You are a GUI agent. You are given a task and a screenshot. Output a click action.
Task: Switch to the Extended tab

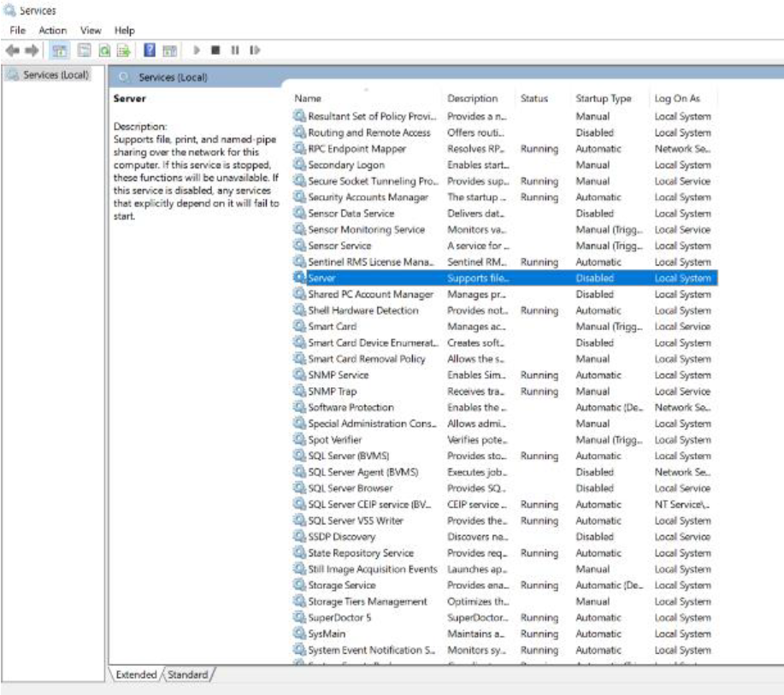click(136, 674)
